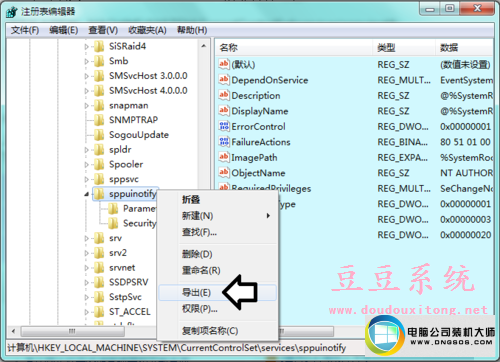Click the 0x00000020 data cell
The image size is (500, 362).
pyautogui.click(x=465, y=235)
